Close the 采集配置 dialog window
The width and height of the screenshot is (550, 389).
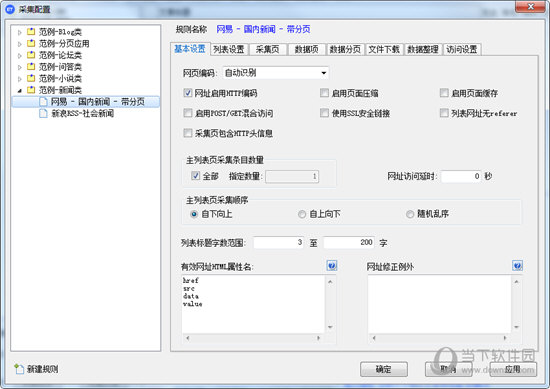pyautogui.click(x=530, y=7)
